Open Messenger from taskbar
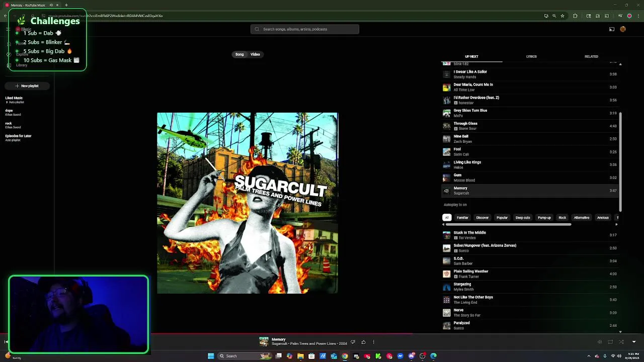Viewport: 644px width, 362px height. click(400, 356)
